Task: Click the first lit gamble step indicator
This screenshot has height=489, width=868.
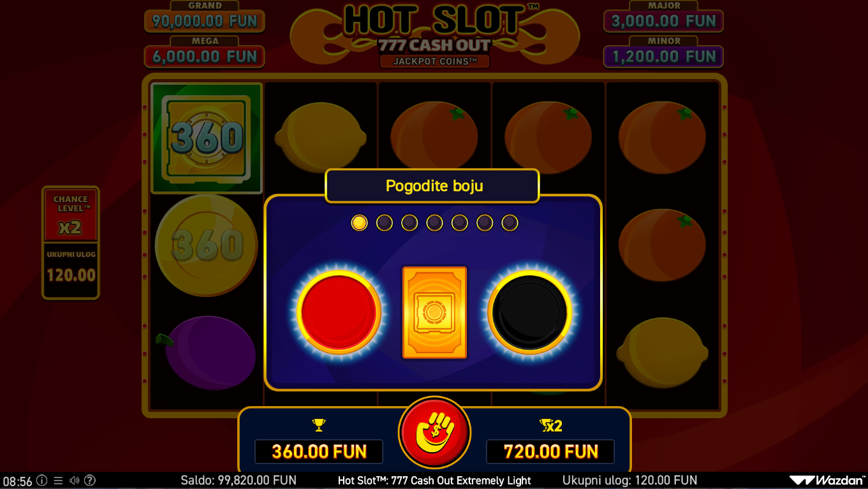Action: pos(360,223)
